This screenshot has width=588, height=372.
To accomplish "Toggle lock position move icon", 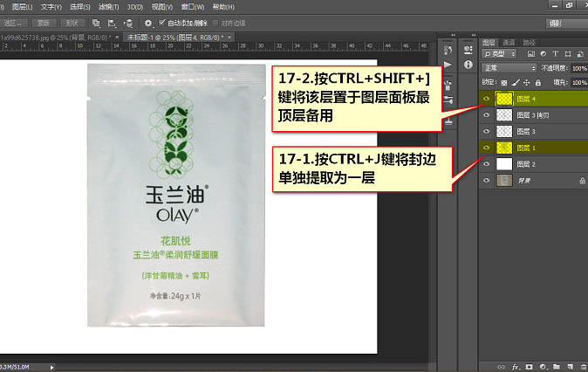I will (x=527, y=83).
